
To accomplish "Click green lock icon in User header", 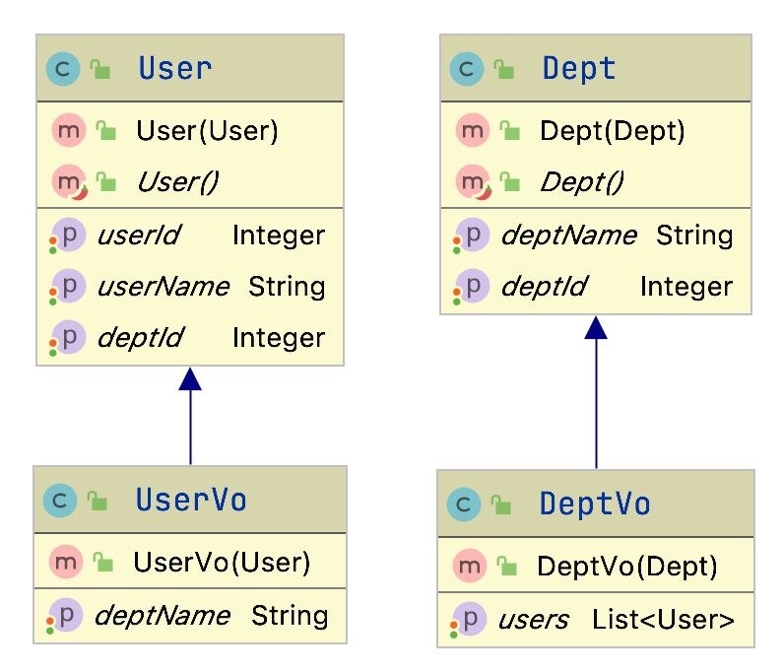I will click(x=100, y=68).
